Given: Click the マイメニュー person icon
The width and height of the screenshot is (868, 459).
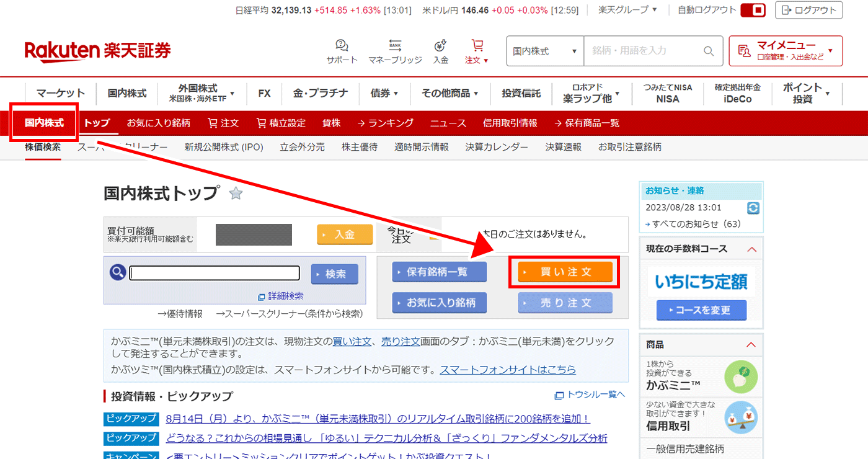Looking at the screenshot, I should [x=744, y=51].
